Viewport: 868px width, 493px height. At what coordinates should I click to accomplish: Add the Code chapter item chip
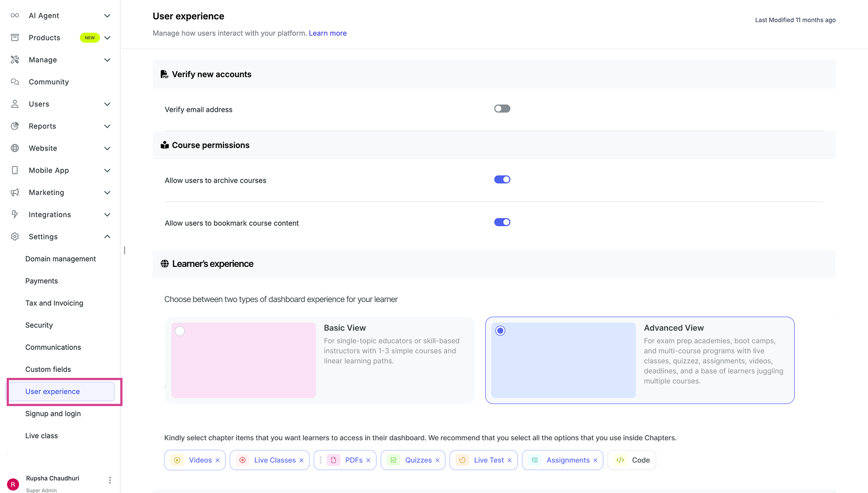(x=632, y=460)
